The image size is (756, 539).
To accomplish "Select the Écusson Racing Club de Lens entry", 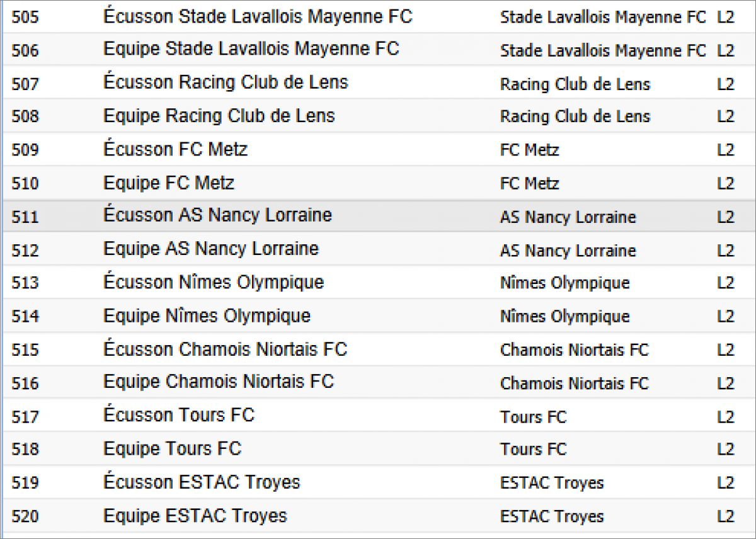I will [x=226, y=82].
